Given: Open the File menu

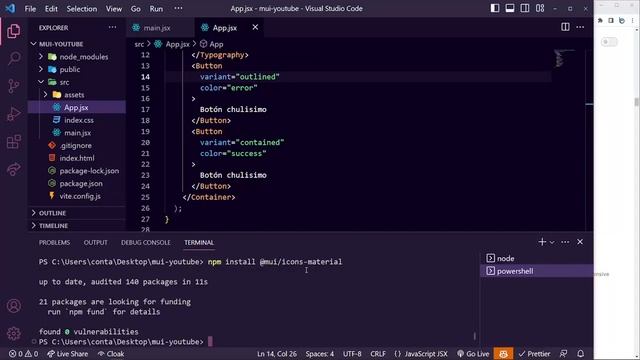Looking at the screenshot, I should (x=30, y=9).
